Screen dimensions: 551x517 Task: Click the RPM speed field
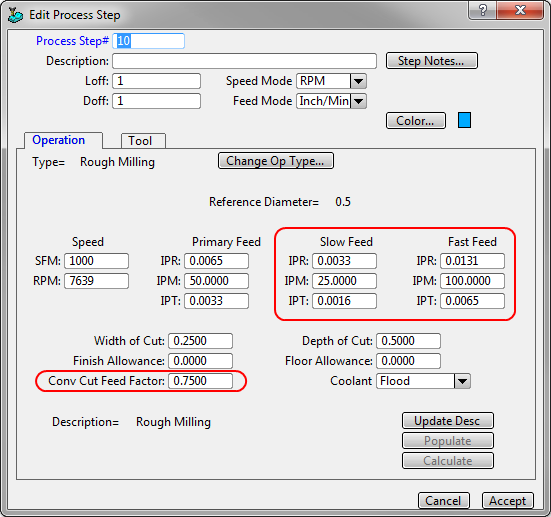tap(96, 281)
